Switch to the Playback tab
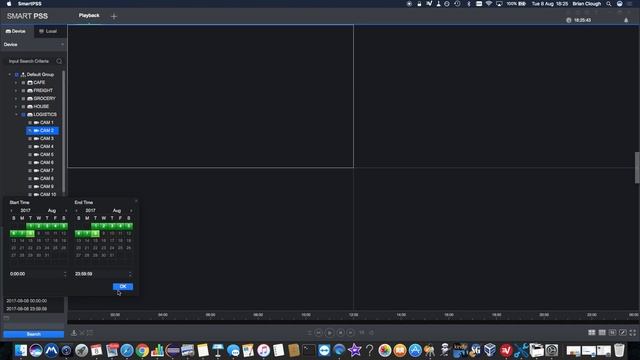Image resolution: width=640 pixels, height=360 pixels. [x=89, y=16]
